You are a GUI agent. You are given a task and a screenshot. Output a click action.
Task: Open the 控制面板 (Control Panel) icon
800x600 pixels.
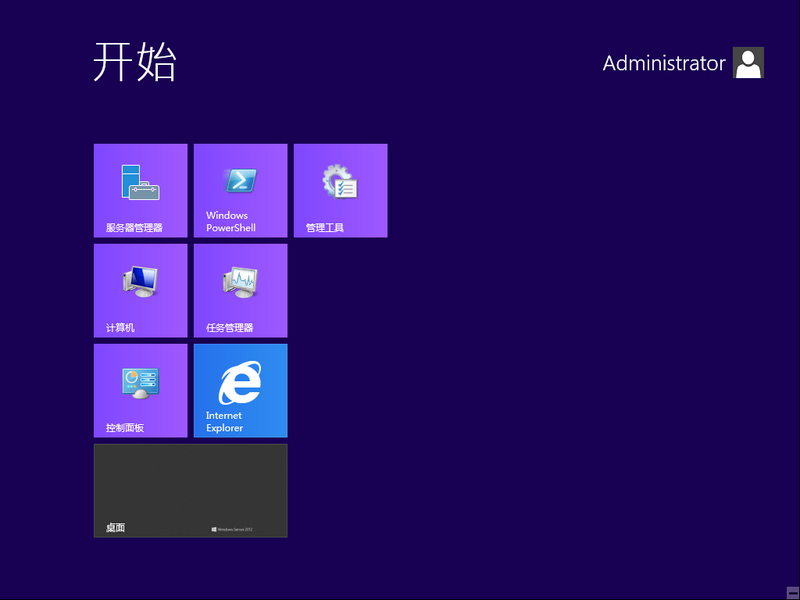[140, 383]
